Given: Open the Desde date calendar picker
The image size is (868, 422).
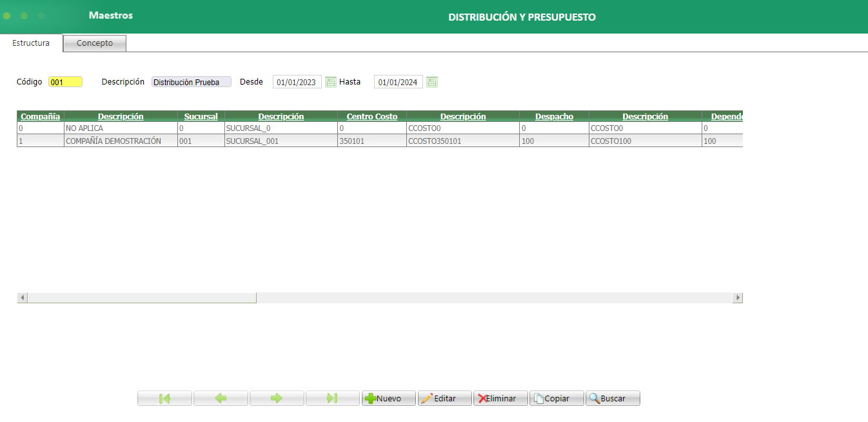Looking at the screenshot, I should coord(331,81).
